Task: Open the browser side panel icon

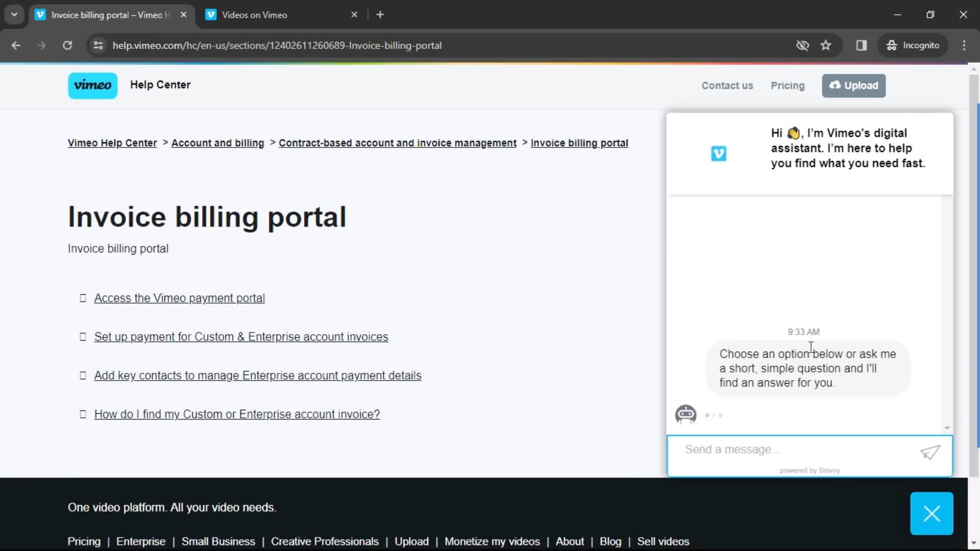Action: 862,45
